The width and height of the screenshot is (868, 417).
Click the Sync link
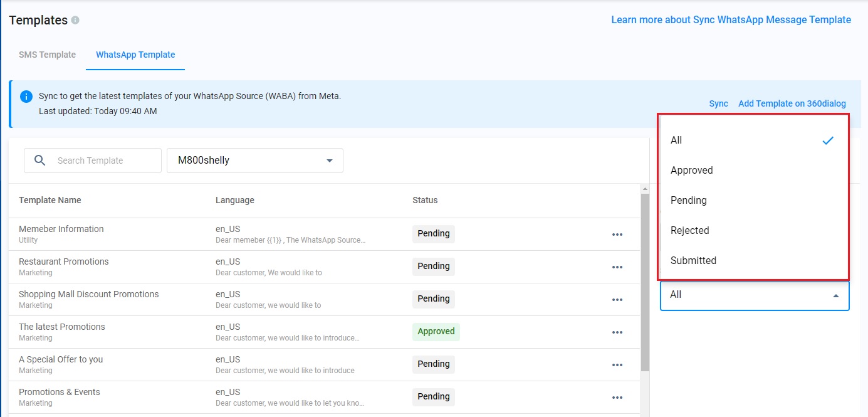point(718,103)
